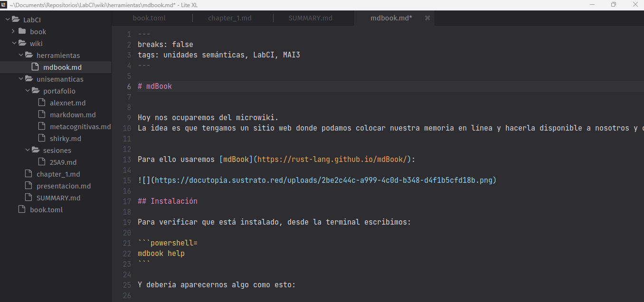Image resolution: width=644 pixels, height=302 pixels.
Task: Collapse the wiki folder chevron
Action: pos(14,43)
